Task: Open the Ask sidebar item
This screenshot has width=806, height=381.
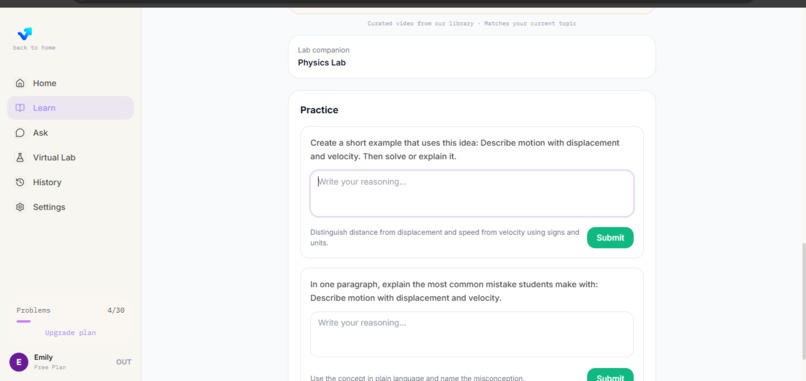Action: click(x=70, y=133)
